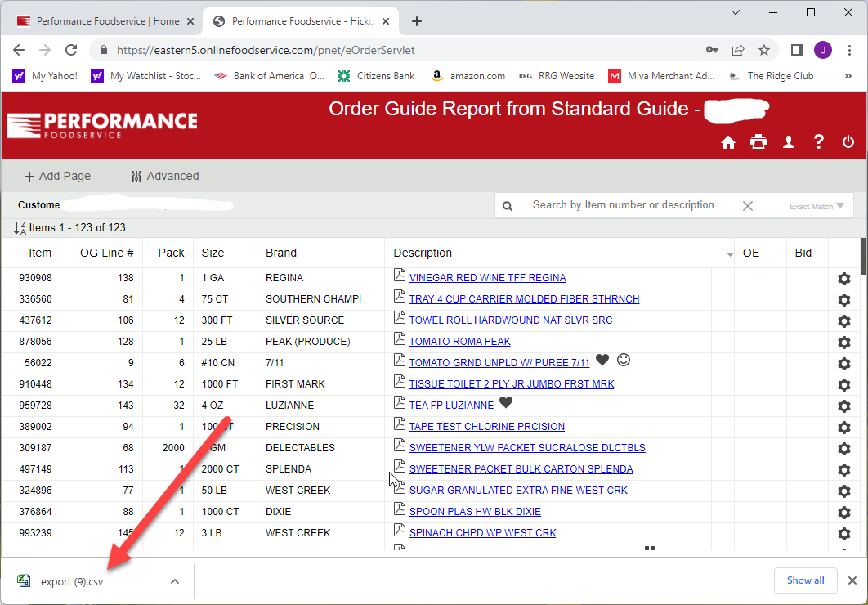Sort by the Item column header
Screen dimensions: 868x605
click(40, 253)
